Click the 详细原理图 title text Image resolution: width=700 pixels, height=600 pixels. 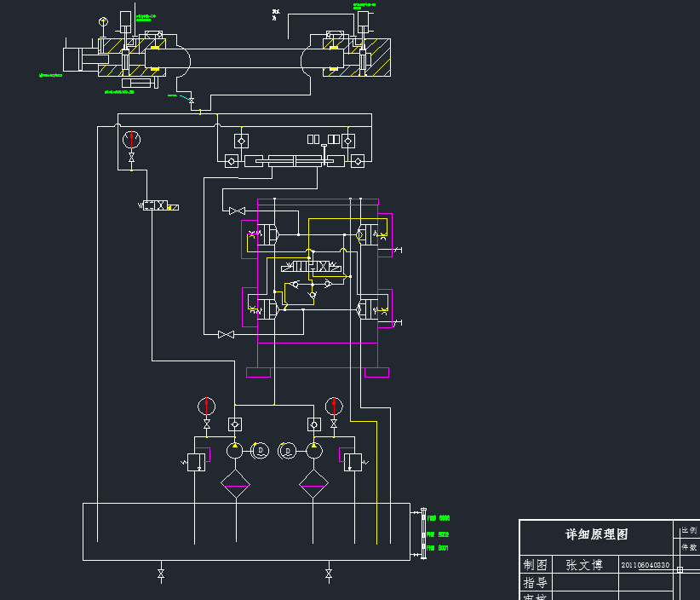pos(596,534)
